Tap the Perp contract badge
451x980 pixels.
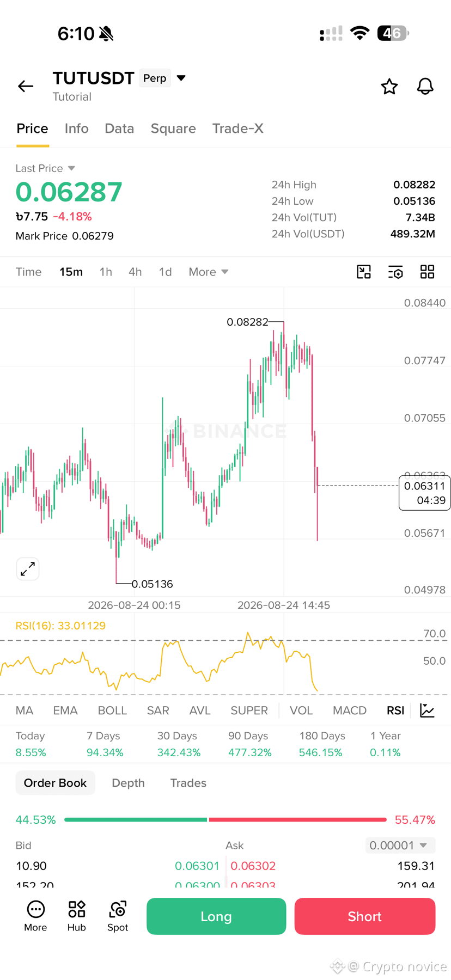[155, 78]
